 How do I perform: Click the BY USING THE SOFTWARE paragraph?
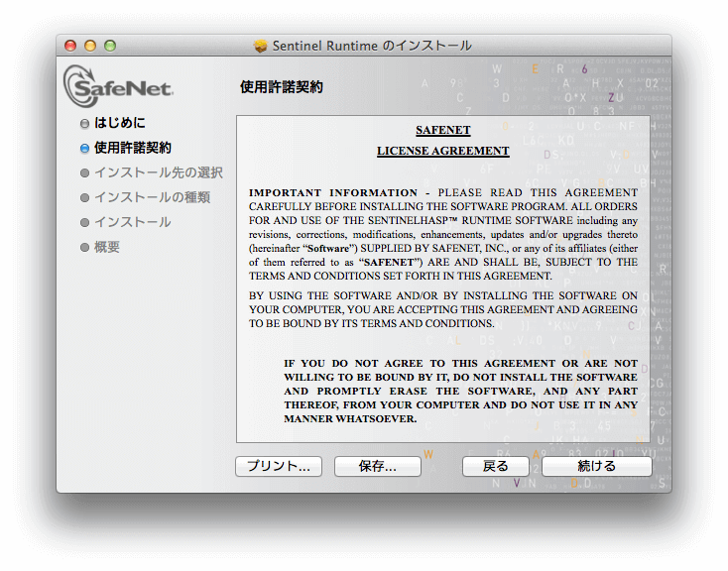[x=443, y=309]
